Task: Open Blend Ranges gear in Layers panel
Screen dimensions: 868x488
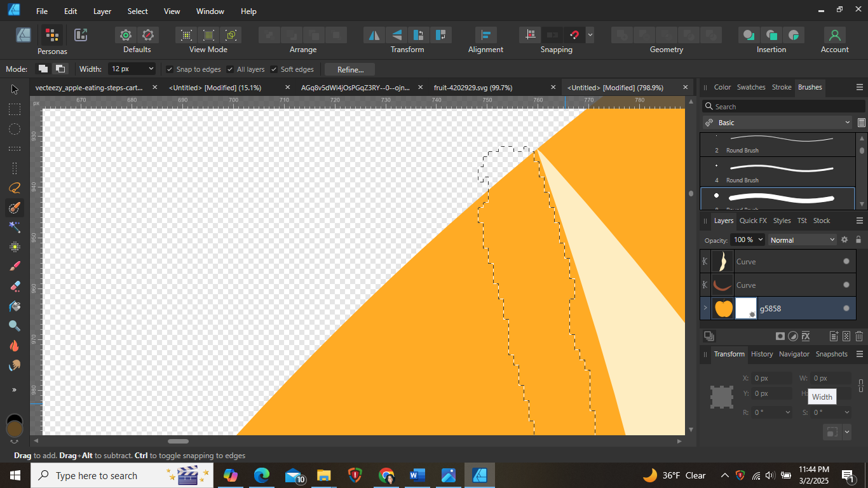Action: click(x=844, y=240)
